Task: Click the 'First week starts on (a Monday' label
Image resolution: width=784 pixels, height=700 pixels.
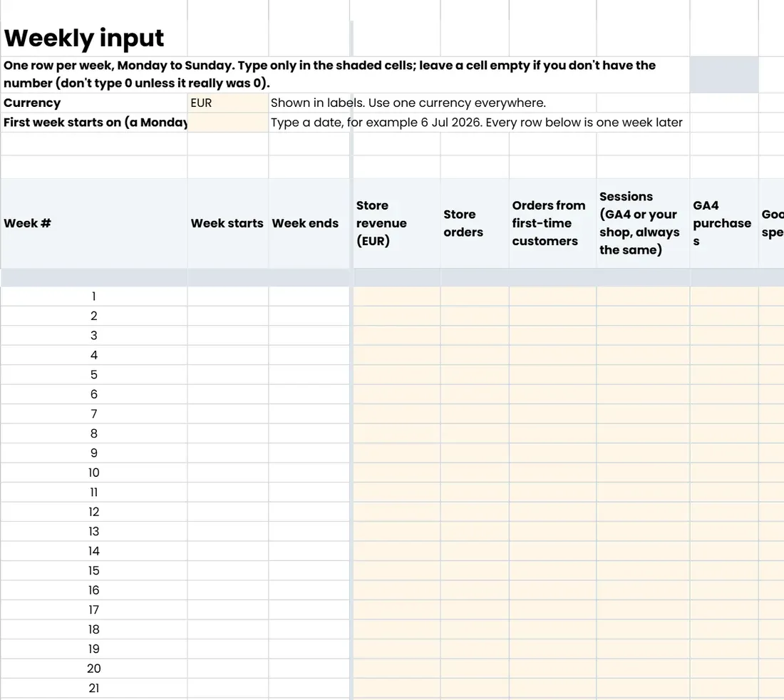Action: coord(94,123)
